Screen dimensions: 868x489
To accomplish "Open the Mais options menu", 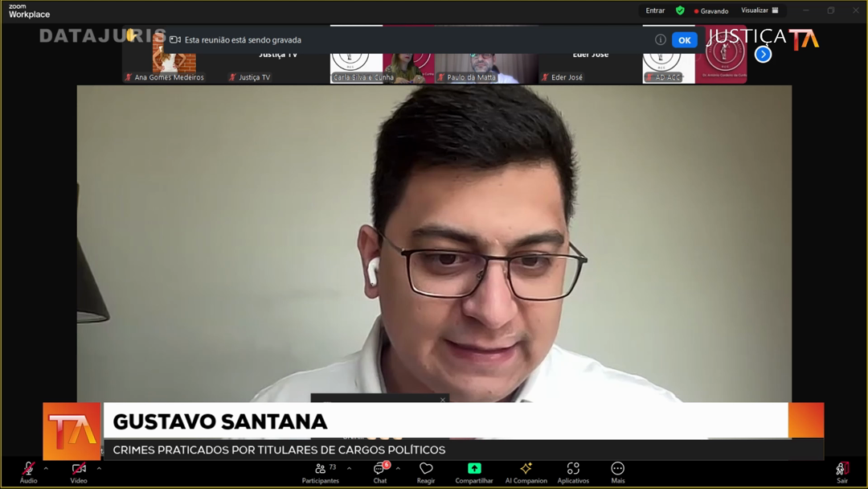I will click(617, 470).
